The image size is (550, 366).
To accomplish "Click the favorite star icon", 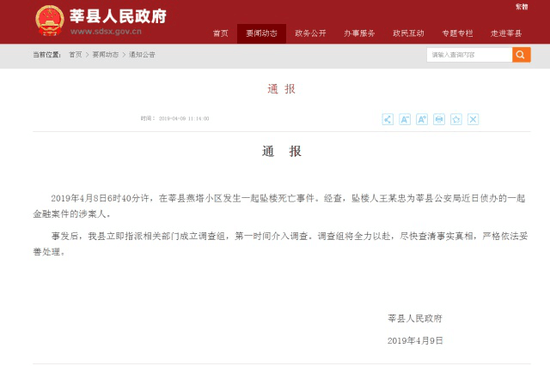I will [x=456, y=119].
